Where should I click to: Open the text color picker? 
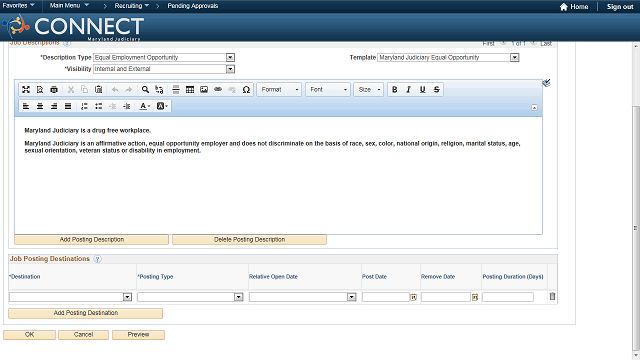pyautogui.click(x=144, y=106)
